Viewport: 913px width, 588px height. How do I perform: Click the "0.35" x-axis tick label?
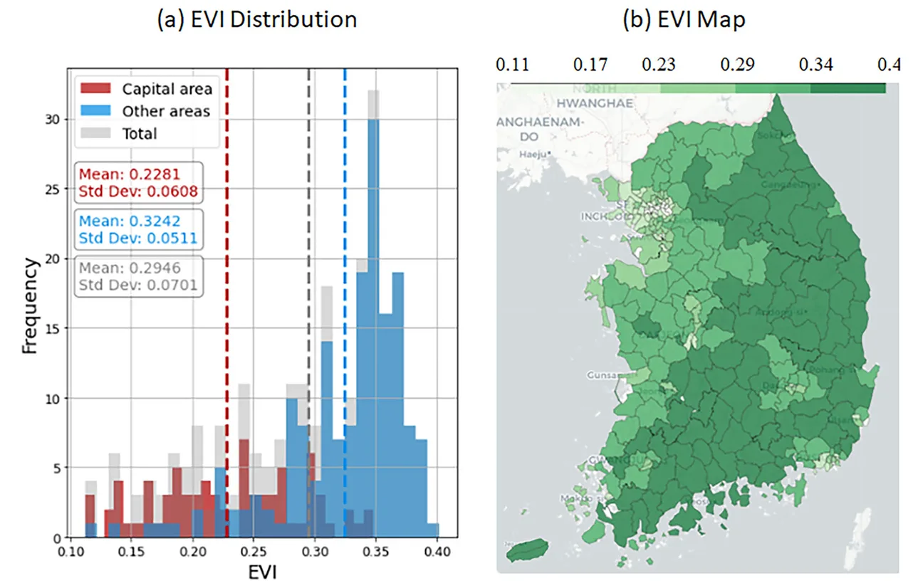[377, 552]
